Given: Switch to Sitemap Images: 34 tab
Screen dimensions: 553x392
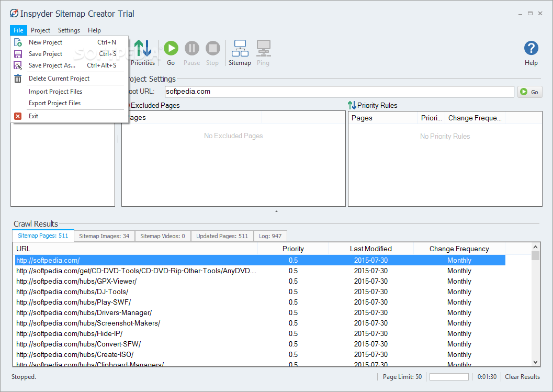Looking at the screenshot, I should (105, 236).
